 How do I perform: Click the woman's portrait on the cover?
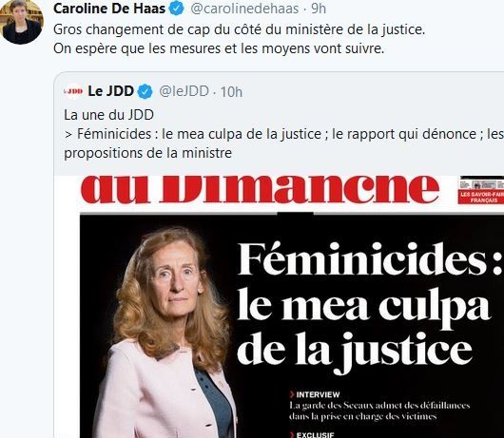(165, 333)
